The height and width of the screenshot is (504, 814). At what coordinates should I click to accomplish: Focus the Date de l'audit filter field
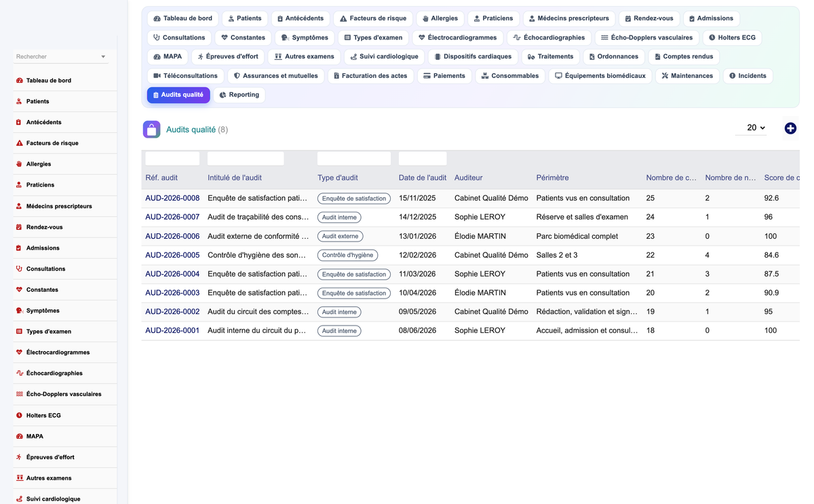[x=423, y=159]
